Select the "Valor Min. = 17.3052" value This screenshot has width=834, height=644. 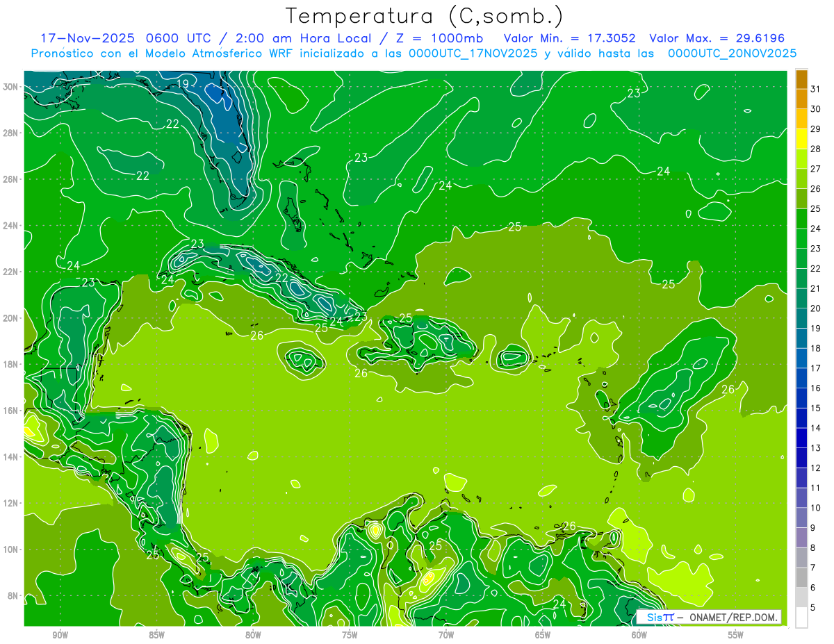[569, 38]
